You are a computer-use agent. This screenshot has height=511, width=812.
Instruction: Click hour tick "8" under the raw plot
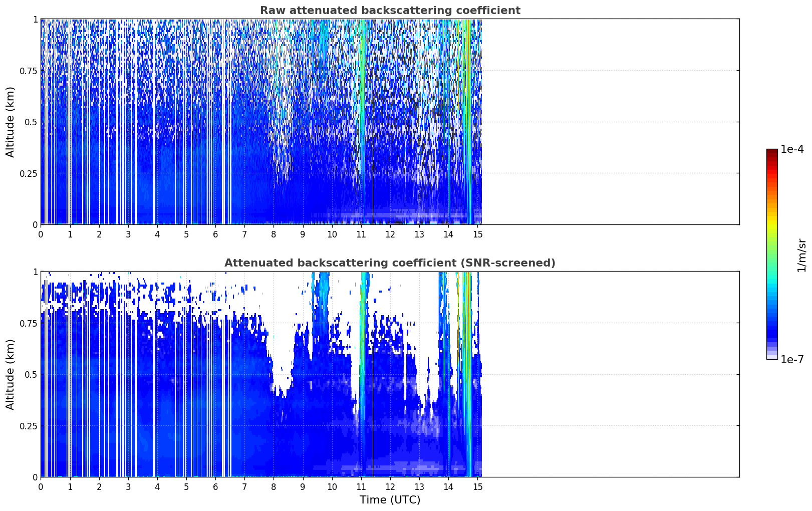pos(274,234)
